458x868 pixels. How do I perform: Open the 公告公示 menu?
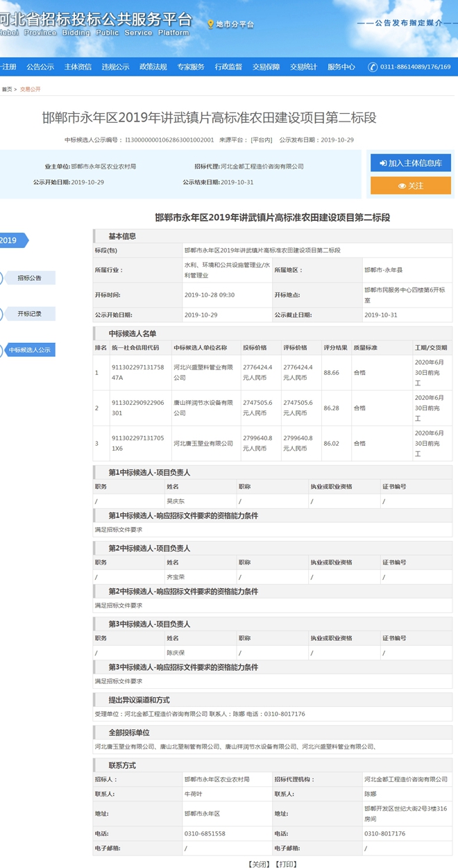point(40,67)
